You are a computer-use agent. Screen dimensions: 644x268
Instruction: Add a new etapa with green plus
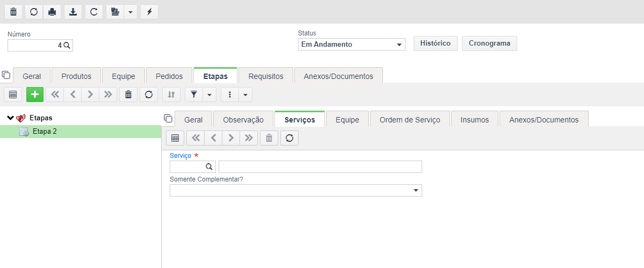click(35, 95)
